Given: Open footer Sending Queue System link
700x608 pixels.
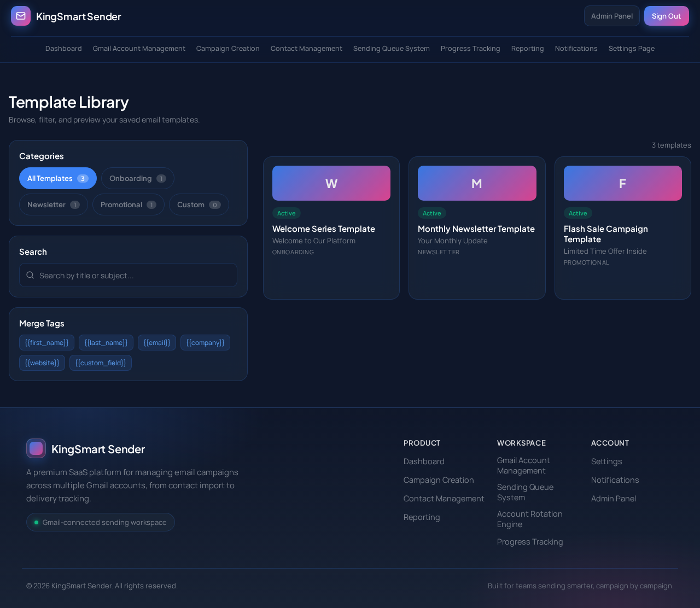Looking at the screenshot, I should point(525,492).
